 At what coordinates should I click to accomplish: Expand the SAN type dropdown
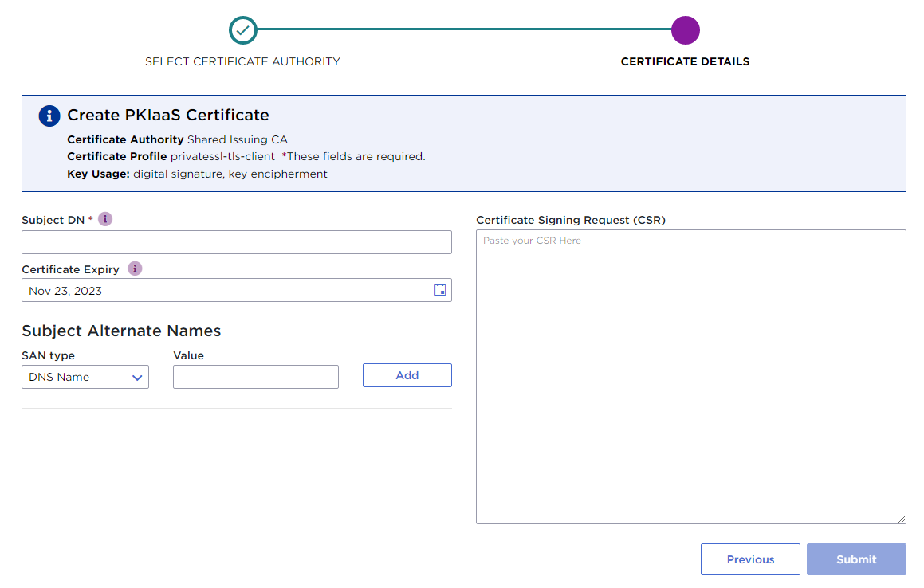coord(85,377)
